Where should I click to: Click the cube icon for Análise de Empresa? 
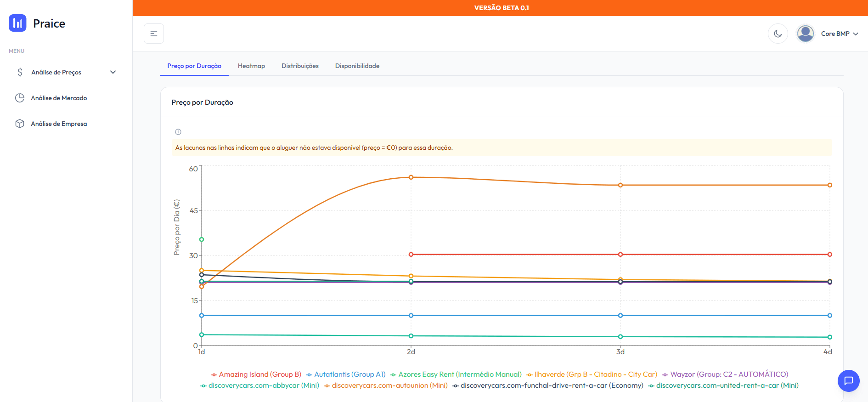coord(20,124)
